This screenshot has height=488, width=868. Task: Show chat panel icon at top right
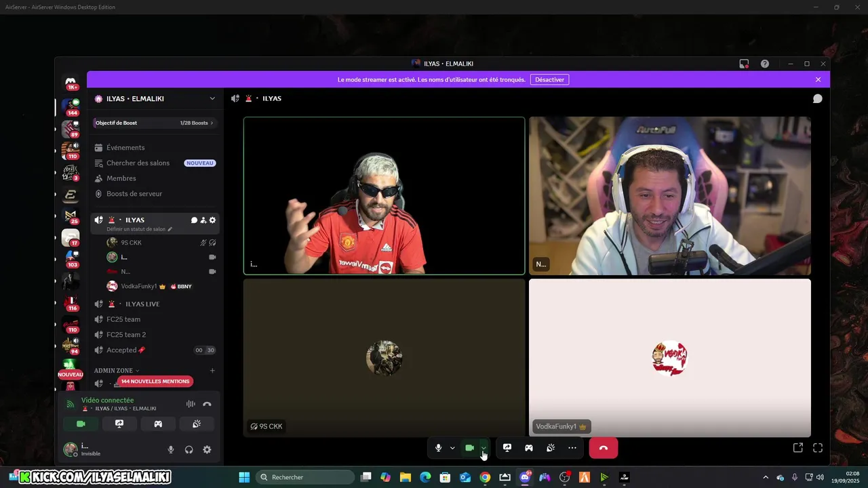point(818,99)
